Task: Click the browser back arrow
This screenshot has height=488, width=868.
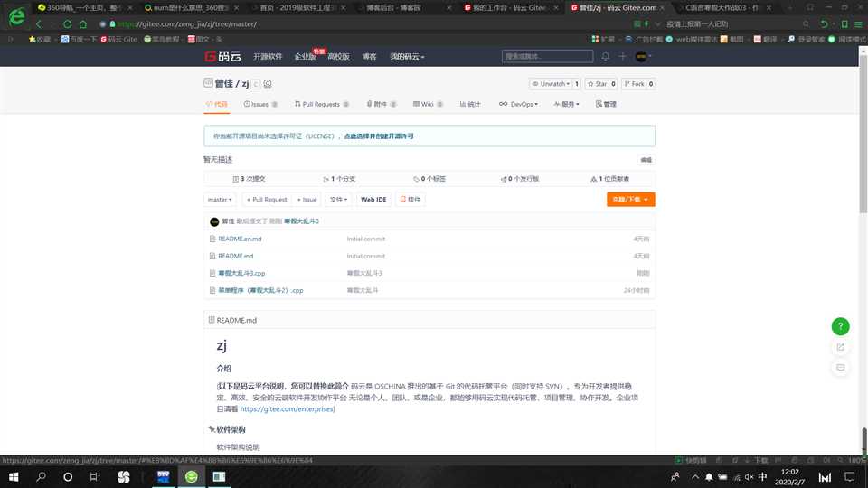Action: point(39,24)
